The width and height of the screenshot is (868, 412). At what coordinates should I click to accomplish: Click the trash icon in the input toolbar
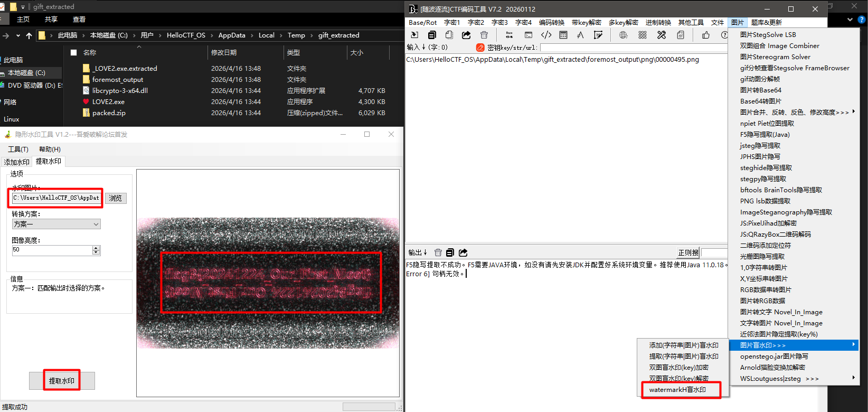click(484, 35)
